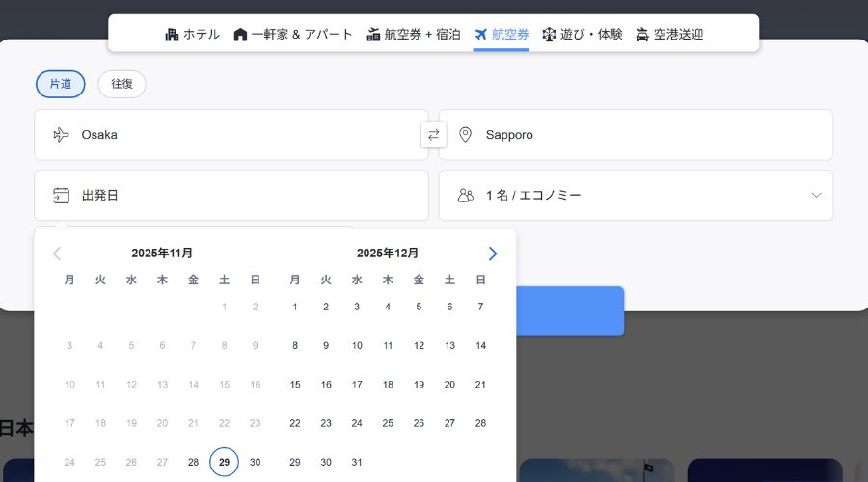
Task: Swap origin and destination cities
Action: tap(433, 134)
